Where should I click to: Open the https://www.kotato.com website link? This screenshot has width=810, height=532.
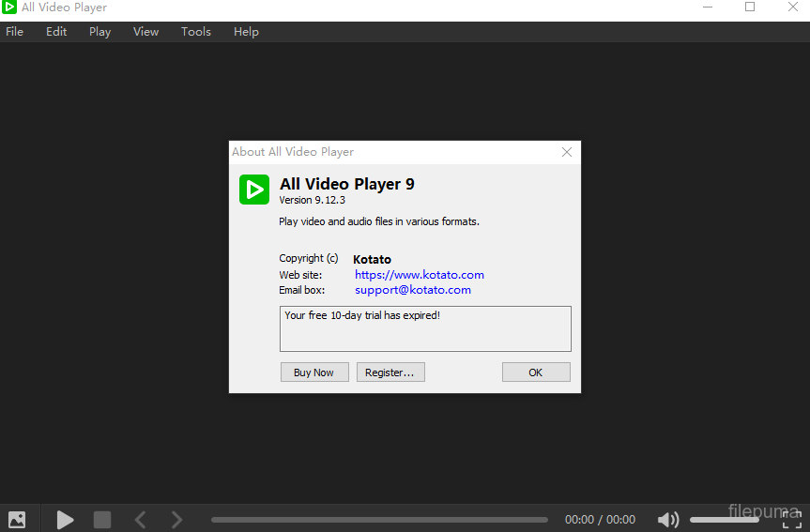419,275
